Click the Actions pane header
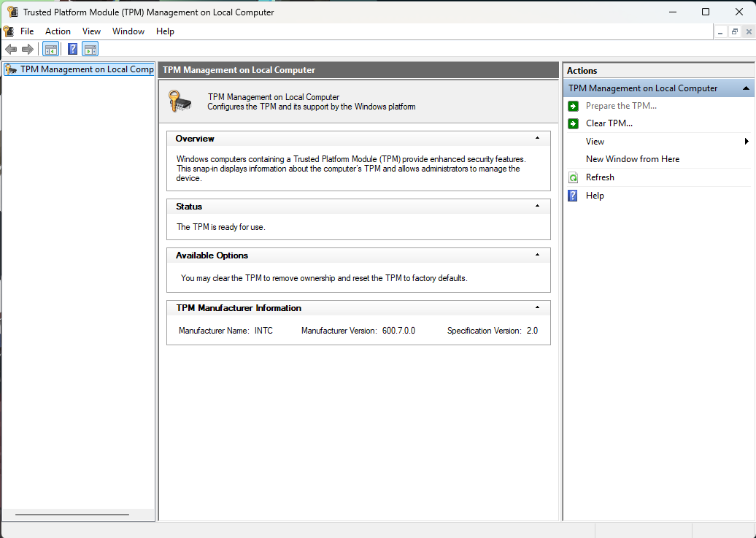The height and width of the screenshot is (538, 756). point(659,71)
